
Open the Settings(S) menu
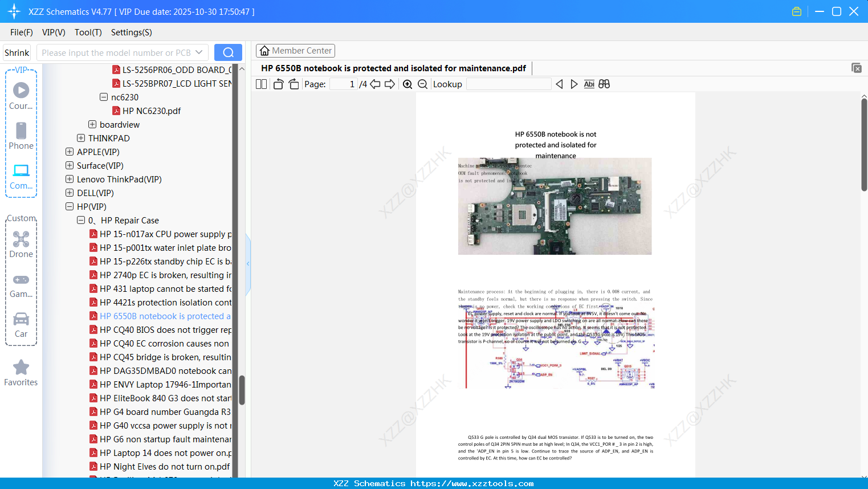(132, 32)
